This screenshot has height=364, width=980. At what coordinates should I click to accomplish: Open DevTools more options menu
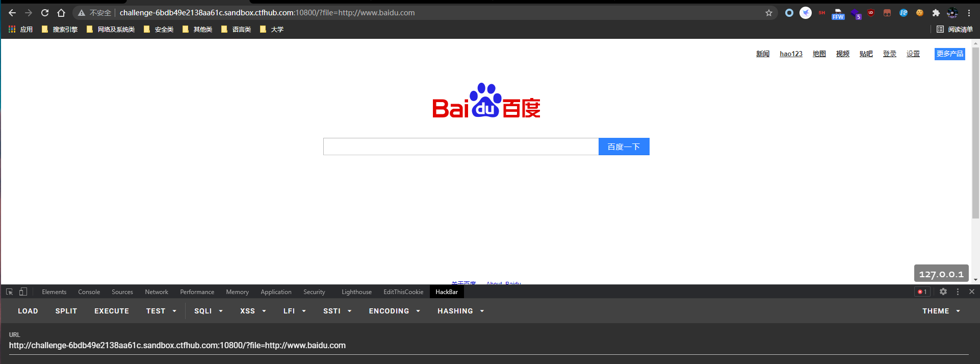coord(958,292)
